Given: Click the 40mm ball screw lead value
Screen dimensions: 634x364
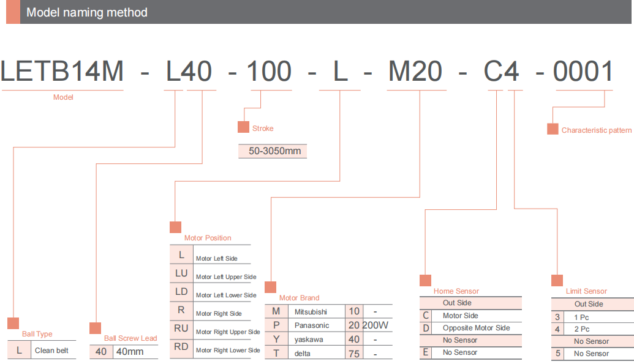Looking at the screenshot, I should pos(130,352).
